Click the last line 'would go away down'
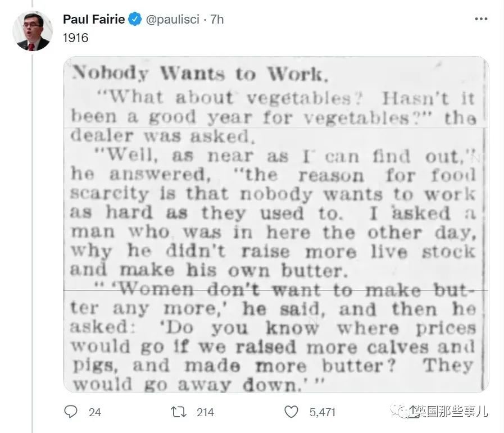The image size is (504, 433). [198, 384]
